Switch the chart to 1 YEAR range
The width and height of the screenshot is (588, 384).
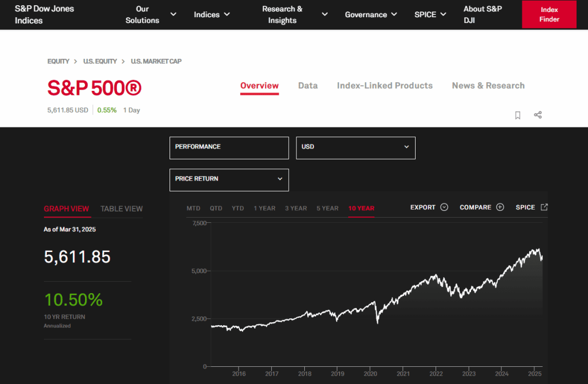point(264,208)
